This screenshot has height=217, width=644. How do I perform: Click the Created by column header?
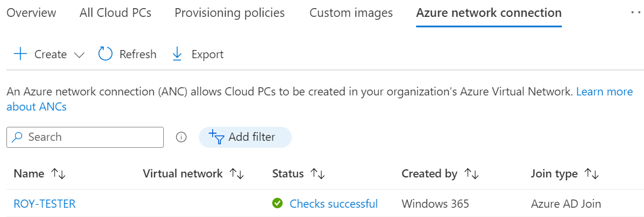coord(429,174)
